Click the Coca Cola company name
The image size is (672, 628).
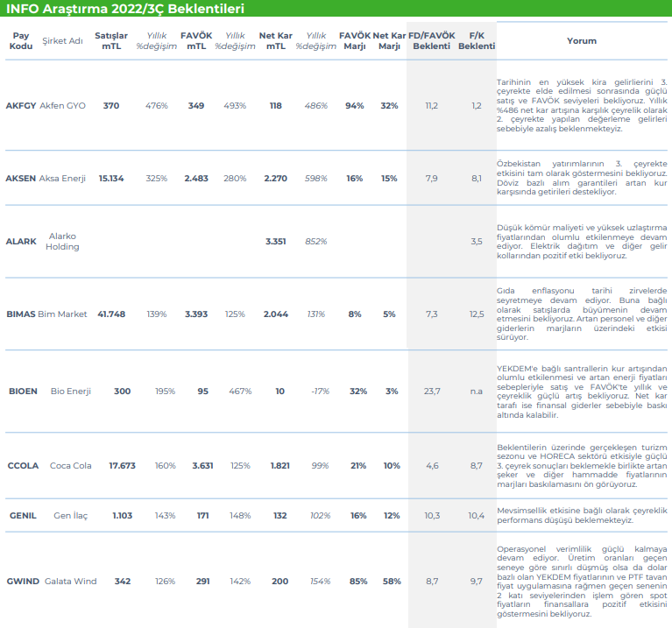click(70, 466)
